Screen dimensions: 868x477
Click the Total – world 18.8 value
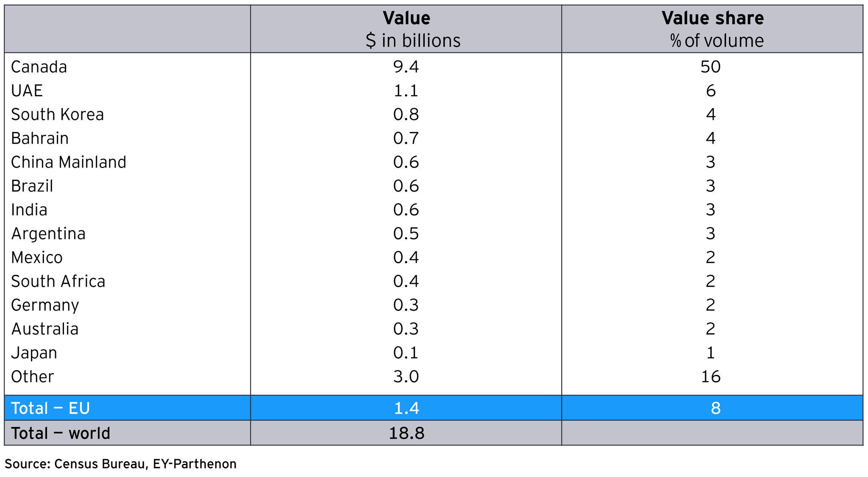click(x=406, y=433)
